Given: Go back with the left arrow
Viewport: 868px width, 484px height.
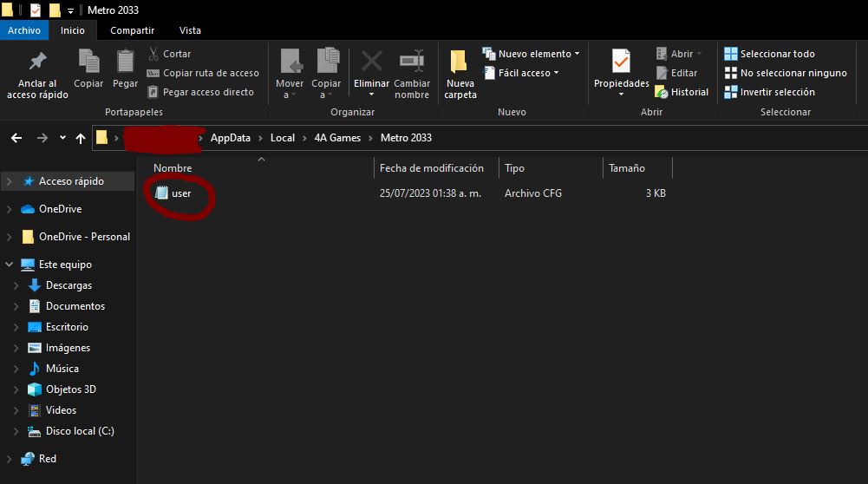Looking at the screenshot, I should (x=16, y=138).
